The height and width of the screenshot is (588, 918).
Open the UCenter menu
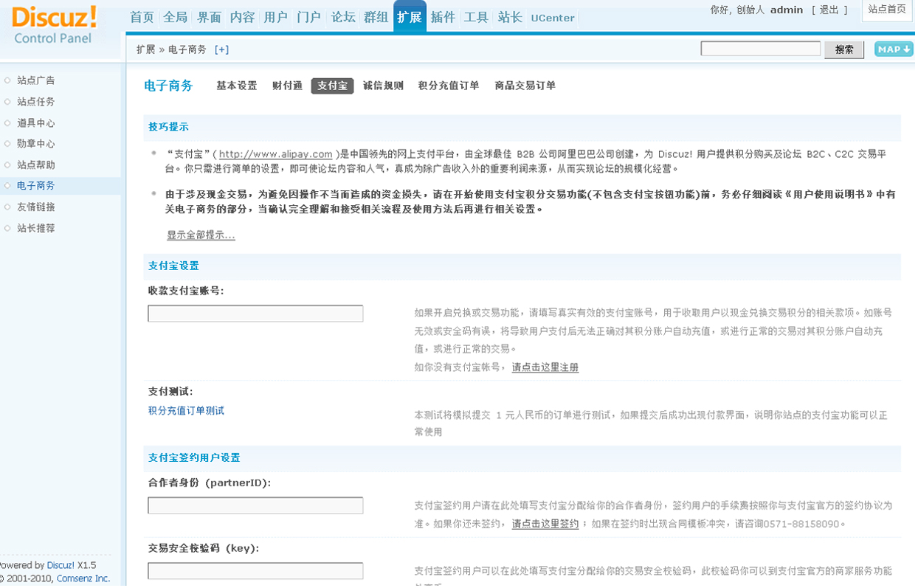pyautogui.click(x=553, y=18)
